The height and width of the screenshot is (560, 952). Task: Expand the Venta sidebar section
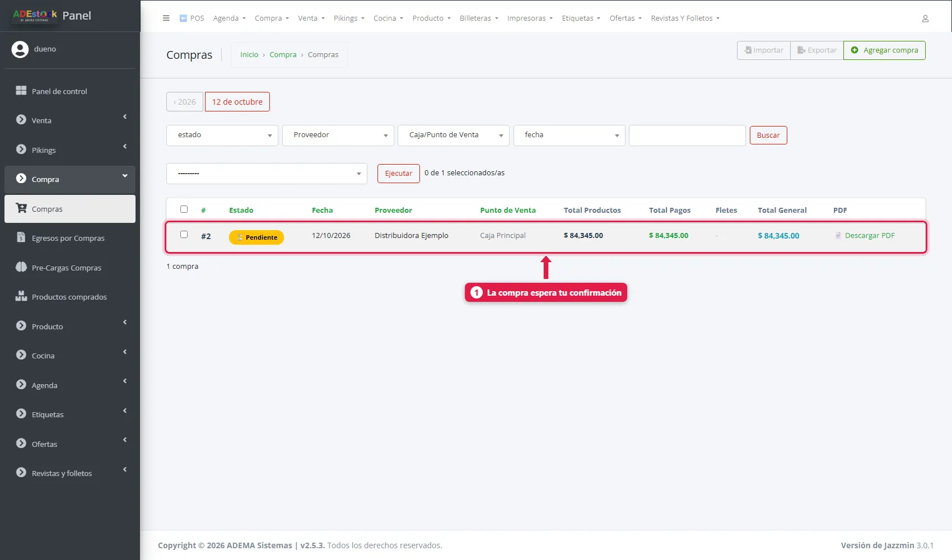tap(70, 120)
